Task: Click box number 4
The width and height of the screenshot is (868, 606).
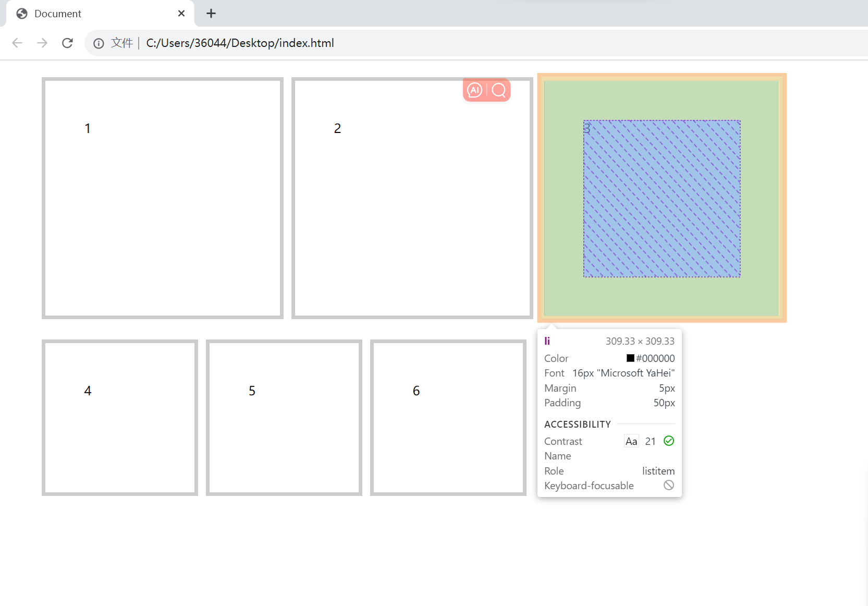Action: [x=120, y=418]
